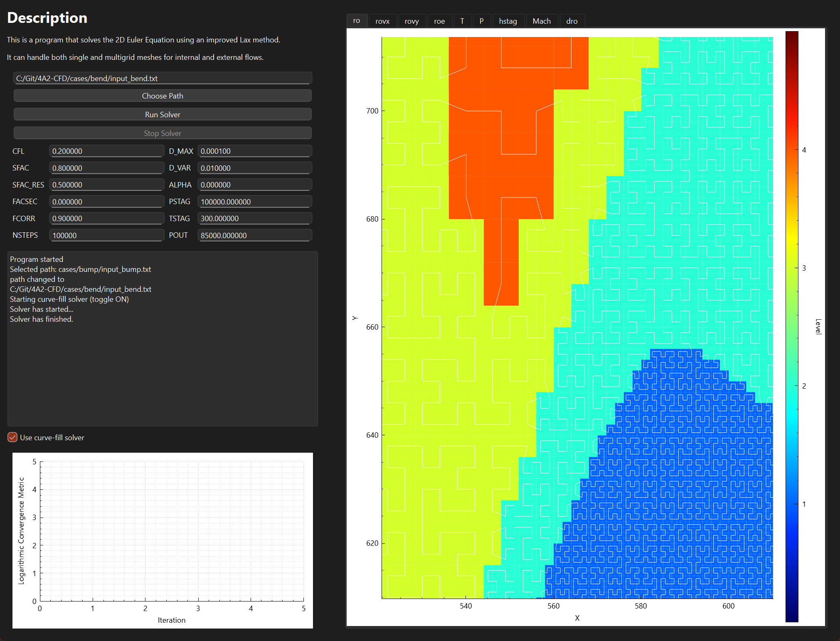Click the Stop Solver button

[163, 133]
